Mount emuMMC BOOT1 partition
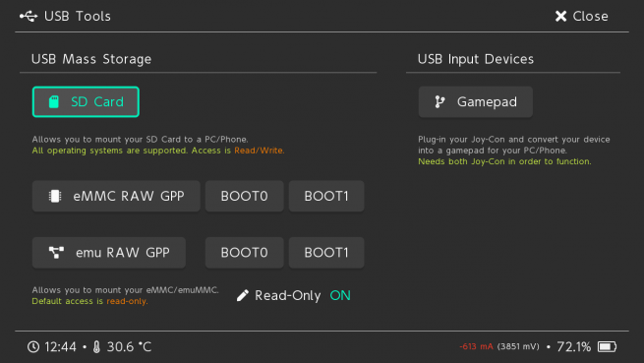The height and width of the screenshot is (363, 644). (x=326, y=253)
